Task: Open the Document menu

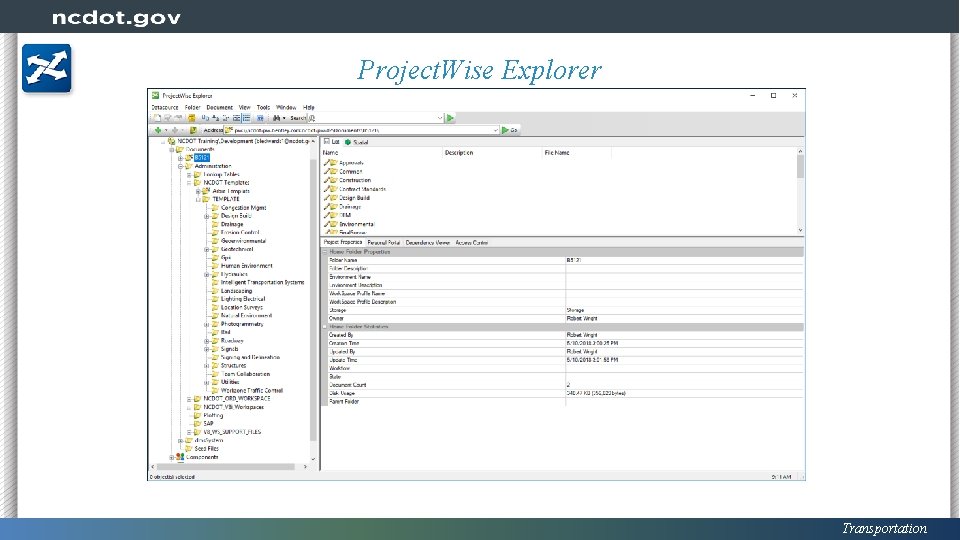Action: coord(220,107)
